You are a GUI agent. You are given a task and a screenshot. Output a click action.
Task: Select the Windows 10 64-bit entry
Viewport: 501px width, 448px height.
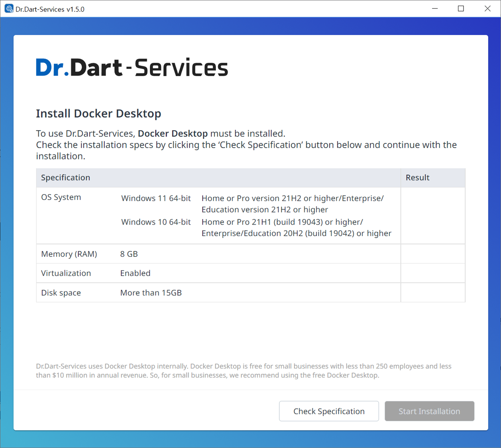click(x=156, y=222)
